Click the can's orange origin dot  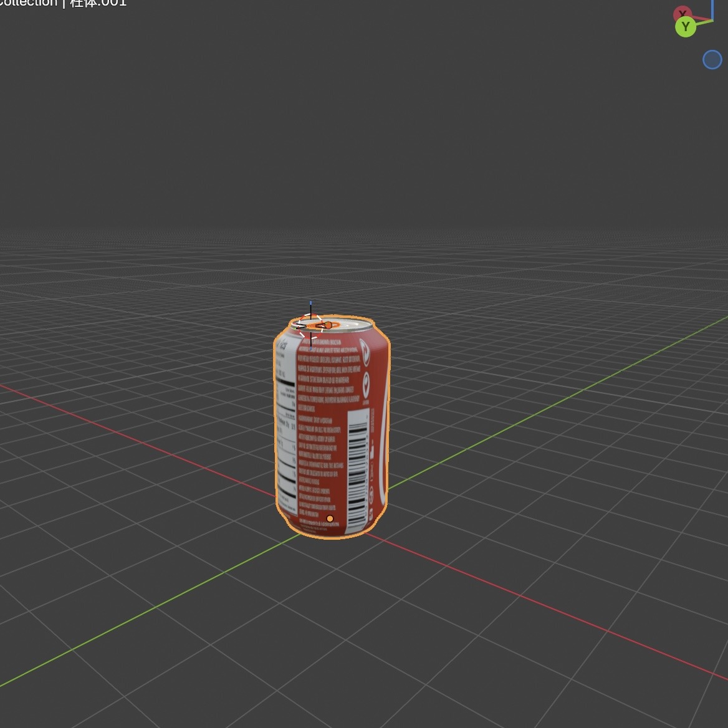330,519
